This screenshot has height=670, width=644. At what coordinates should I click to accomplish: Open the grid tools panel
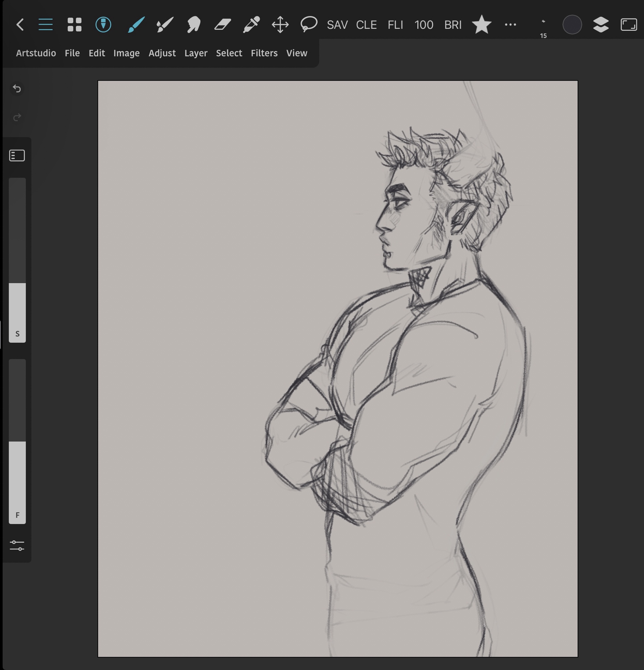[74, 24]
